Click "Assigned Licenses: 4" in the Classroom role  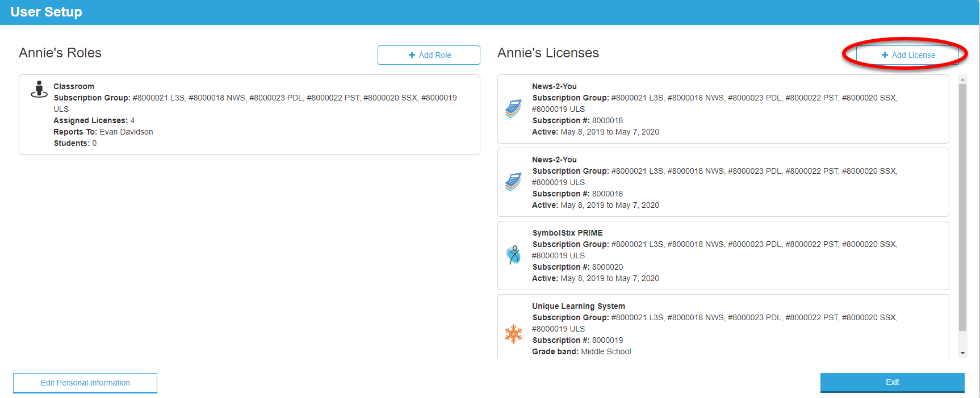(x=94, y=120)
